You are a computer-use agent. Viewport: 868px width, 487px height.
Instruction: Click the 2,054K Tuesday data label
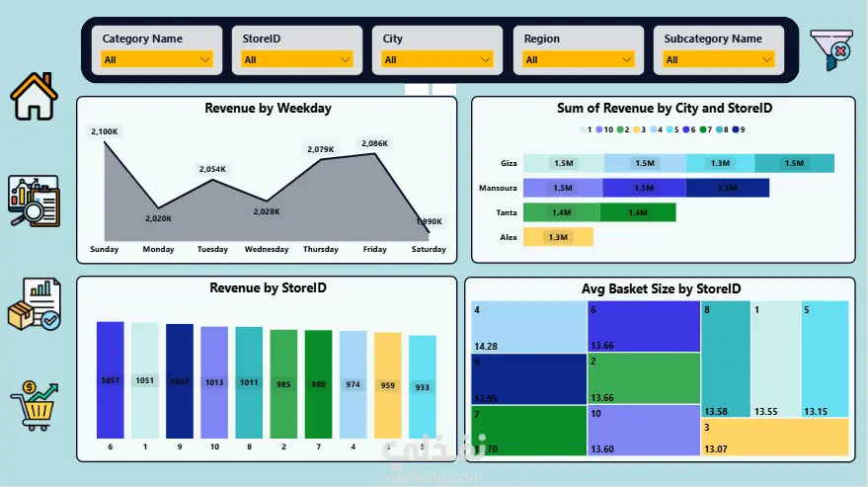(212, 169)
